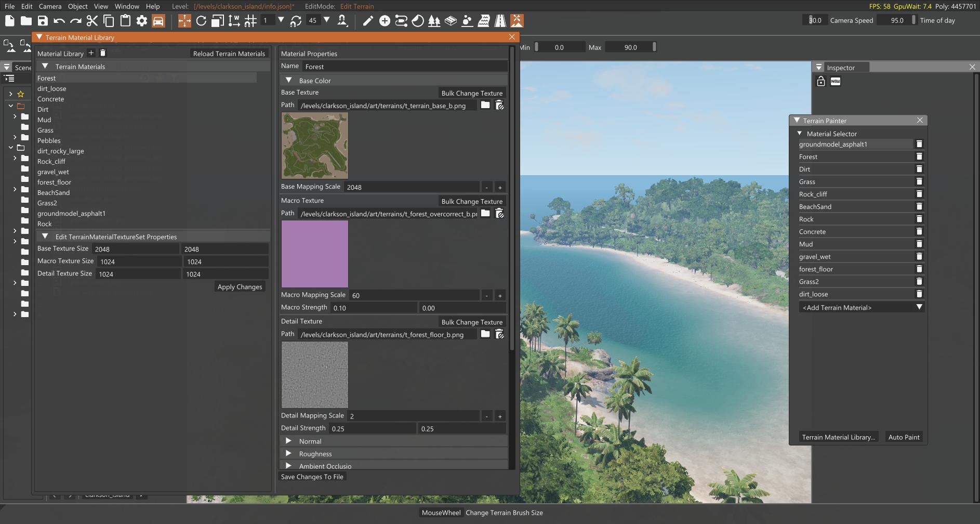This screenshot has width=980, height=524.
Task: Select the create object plus-circle tool
Action: [x=385, y=21]
